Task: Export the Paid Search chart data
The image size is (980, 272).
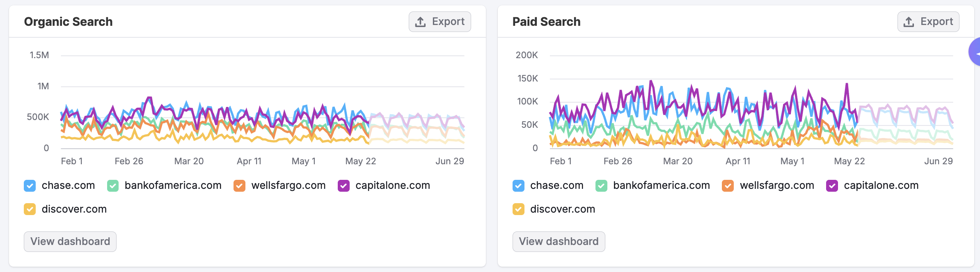Action: 928,22
